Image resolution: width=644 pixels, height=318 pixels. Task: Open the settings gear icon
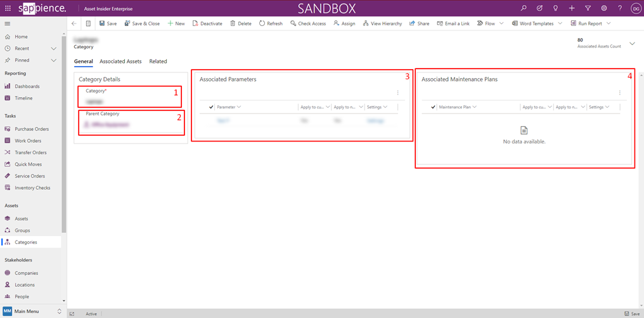click(x=603, y=8)
